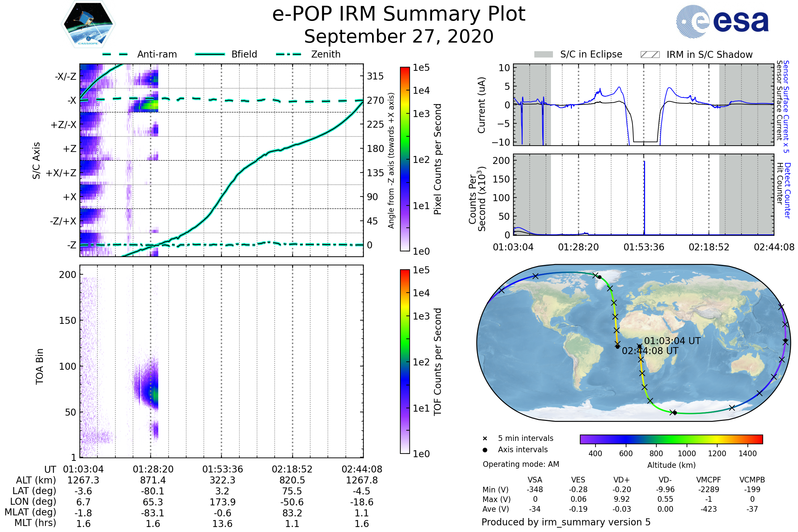The height and width of the screenshot is (532, 798).
Task: Click the Operating mode: AM text
Action: click(521, 464)
